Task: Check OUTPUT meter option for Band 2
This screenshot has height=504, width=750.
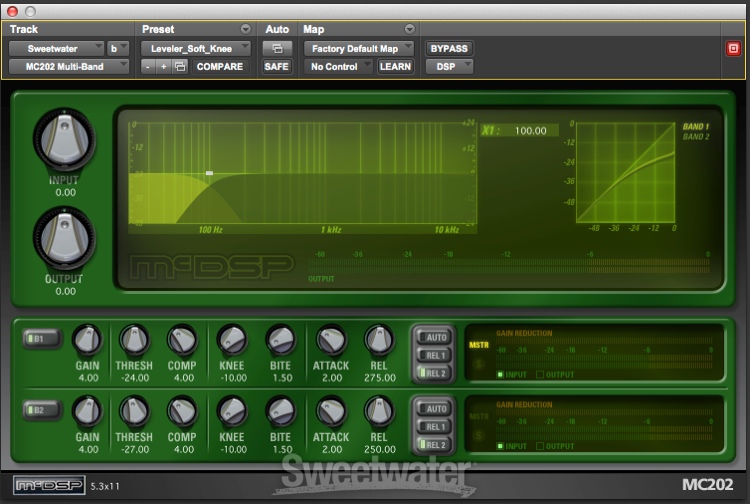Action: click(x=540, y=446)
